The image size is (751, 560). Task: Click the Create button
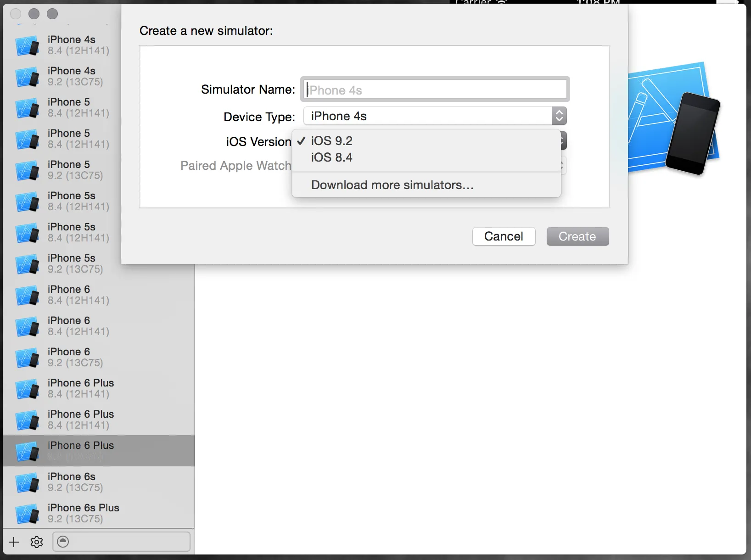coord(577,236)
